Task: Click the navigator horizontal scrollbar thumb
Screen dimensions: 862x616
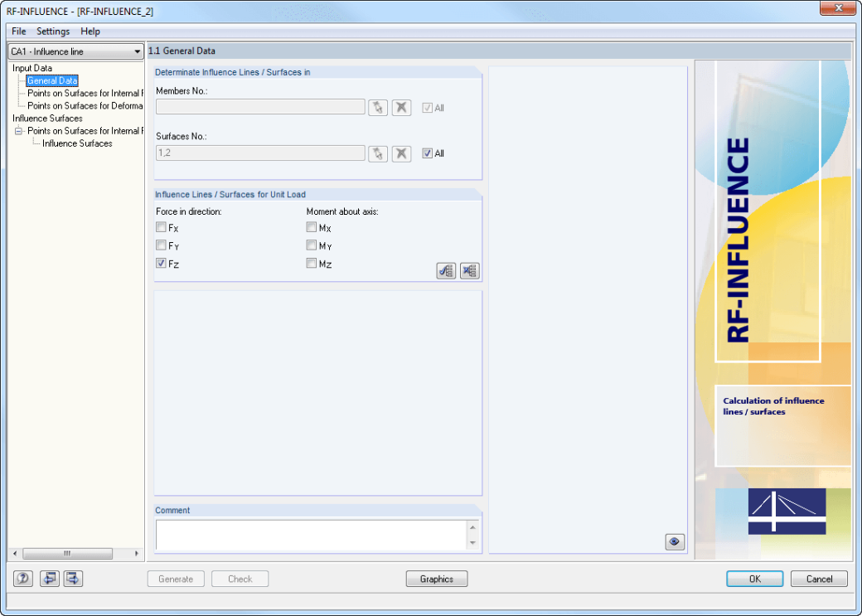Action: [x=68, y=553]
